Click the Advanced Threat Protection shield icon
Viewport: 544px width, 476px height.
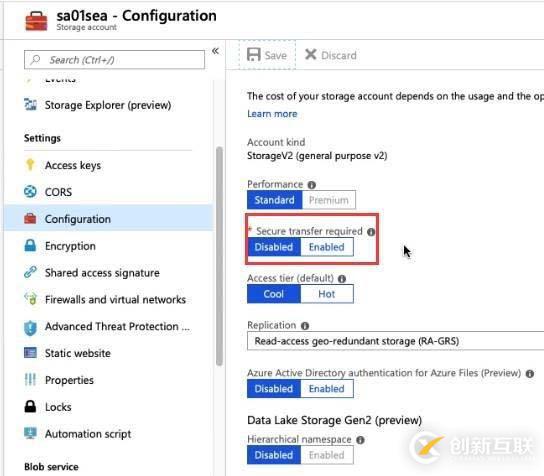click(x=30, y=328)
